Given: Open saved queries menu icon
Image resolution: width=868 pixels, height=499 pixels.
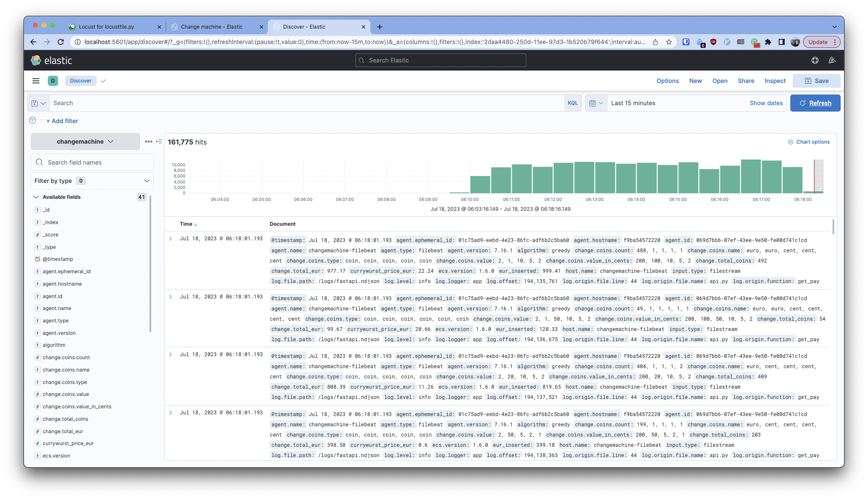Looking at the screenshot, I should [38, 103].
